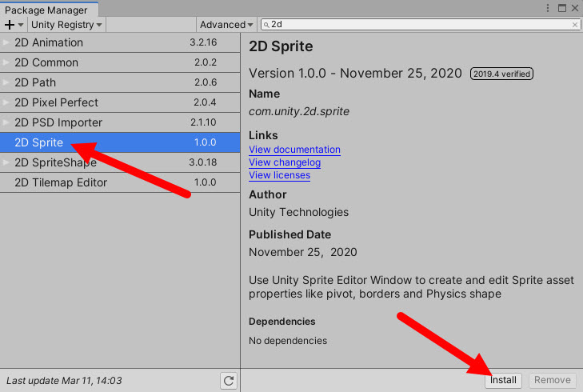Select the 2D Path package

click(x=120, y=82)
